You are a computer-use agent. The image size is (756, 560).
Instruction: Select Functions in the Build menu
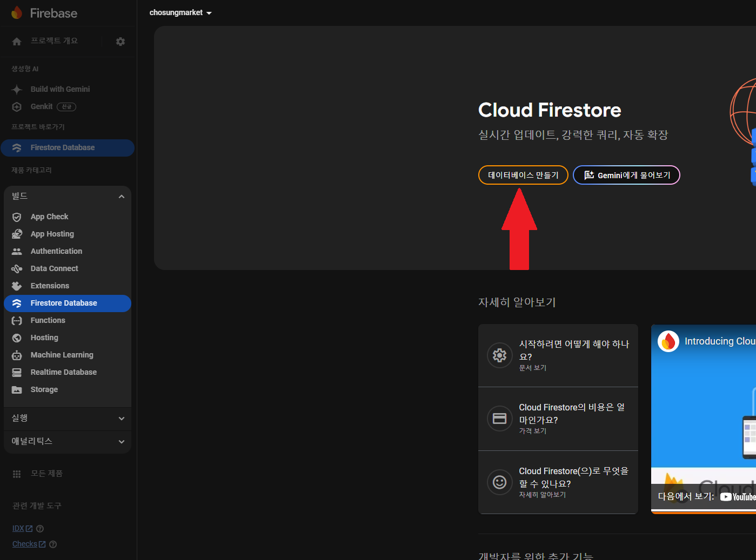pyautogui.click(x=68, y=320)
